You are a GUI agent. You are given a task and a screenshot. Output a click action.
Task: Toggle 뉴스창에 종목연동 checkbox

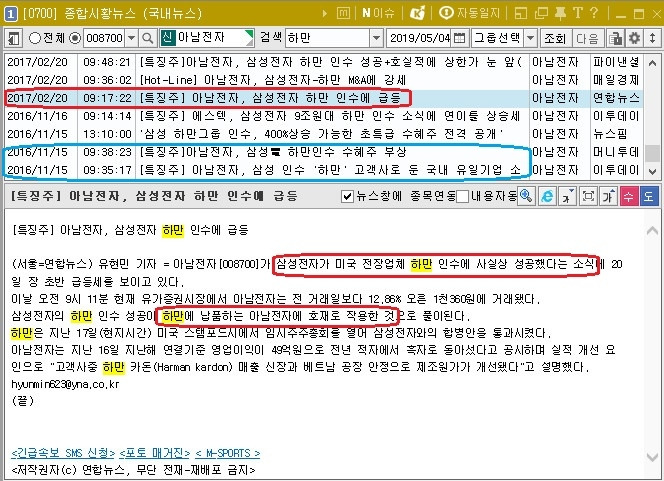pyautogui.click(x=347, y=196)
